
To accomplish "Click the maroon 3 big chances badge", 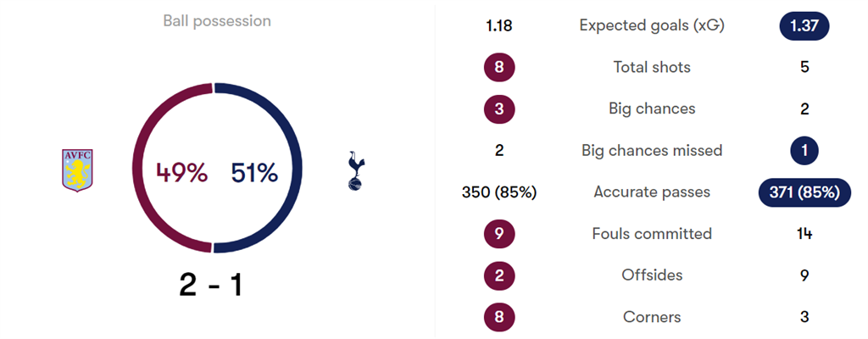I will click(499, 108).
